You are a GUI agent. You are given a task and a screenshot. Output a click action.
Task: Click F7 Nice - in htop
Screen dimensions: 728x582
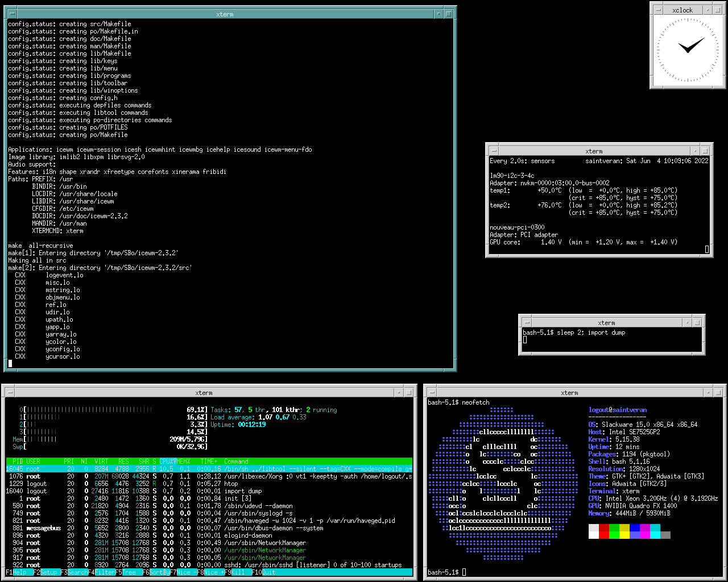click(x=183, y=572)
